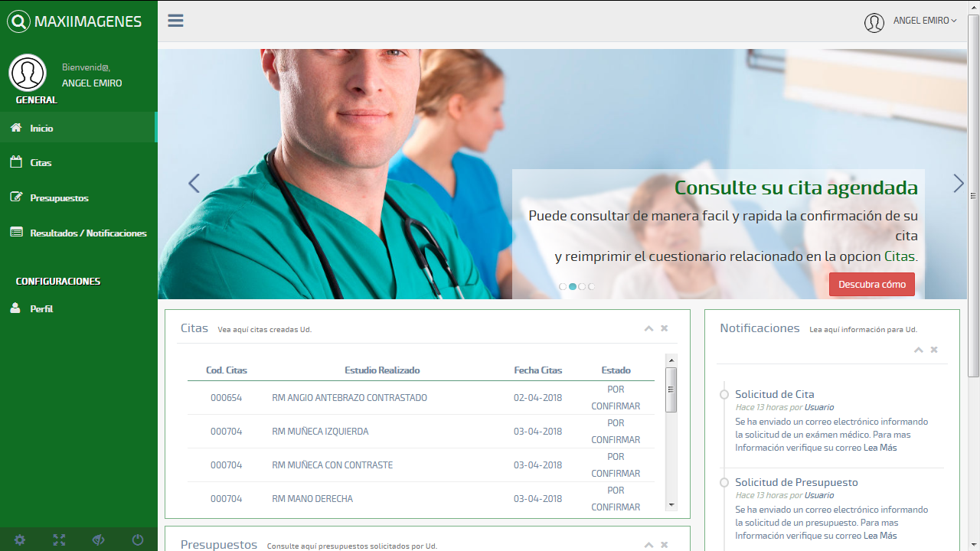Open Lea Más link under Solicitud de Cita

tap(880, 448)
